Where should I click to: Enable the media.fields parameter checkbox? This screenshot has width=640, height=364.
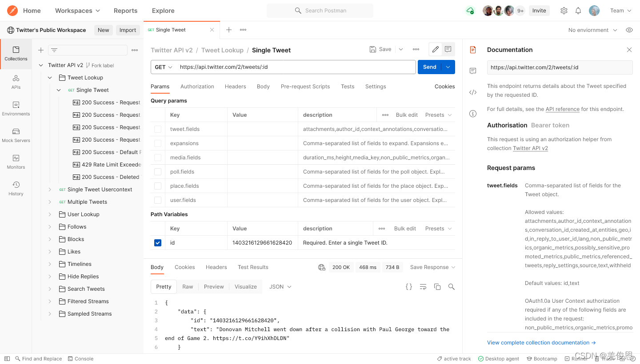(158, 158)
